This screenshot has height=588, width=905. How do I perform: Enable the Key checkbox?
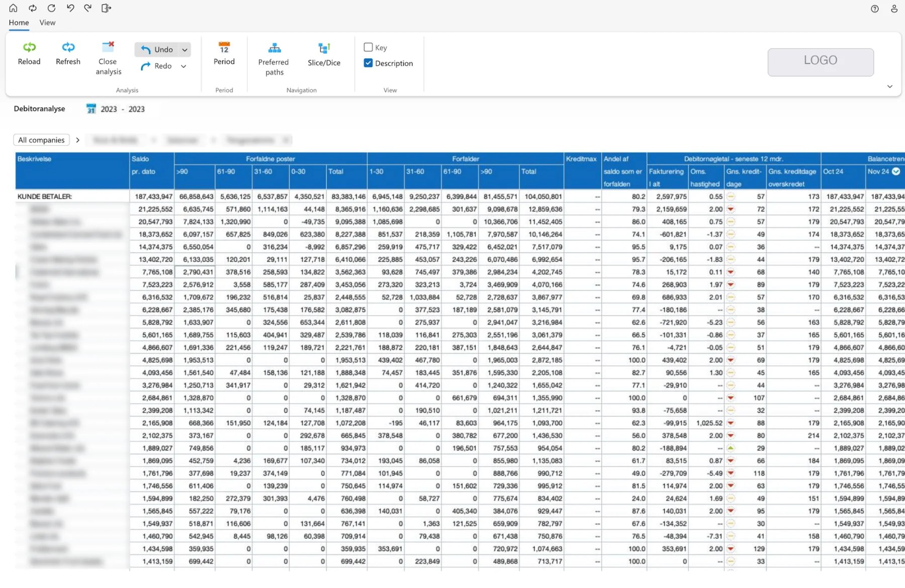[x=368, y=47]
